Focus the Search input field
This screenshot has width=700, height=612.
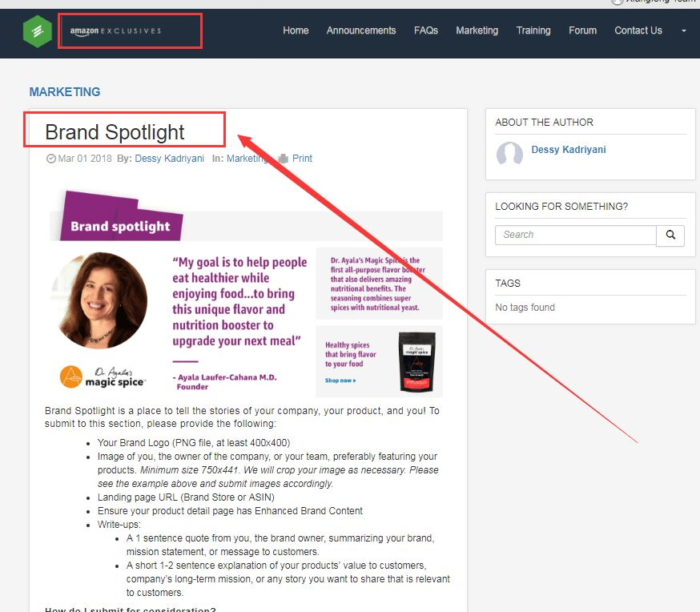pyautogui.click(x=575, y=235)
